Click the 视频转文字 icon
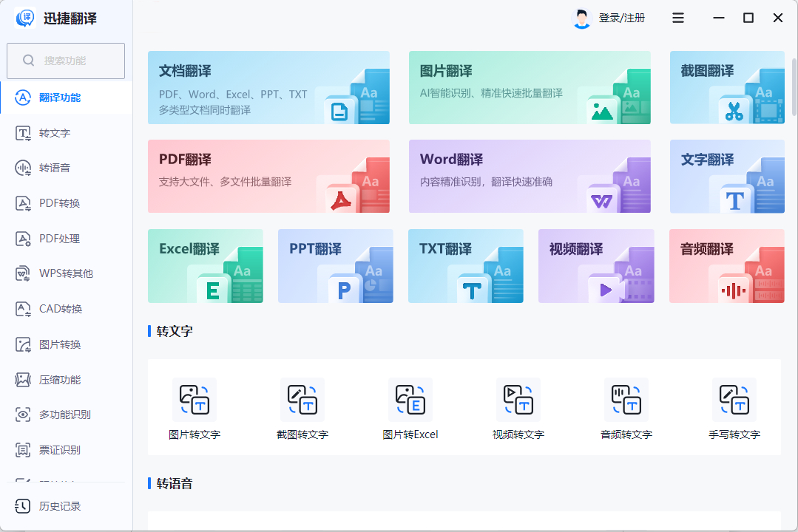Viewport: 798px width, 532px height. [518, 400]
